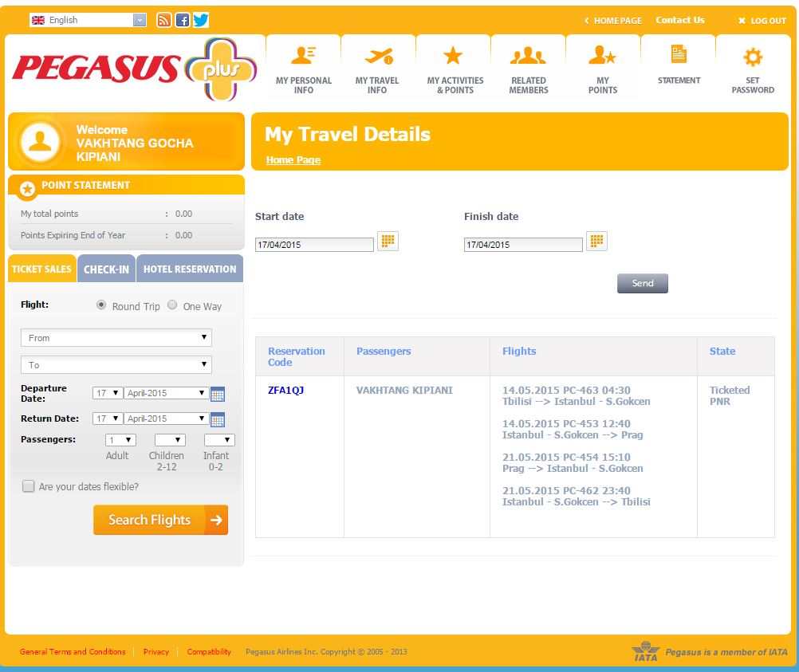Open General Terms and Conditions link

point(73,651)
